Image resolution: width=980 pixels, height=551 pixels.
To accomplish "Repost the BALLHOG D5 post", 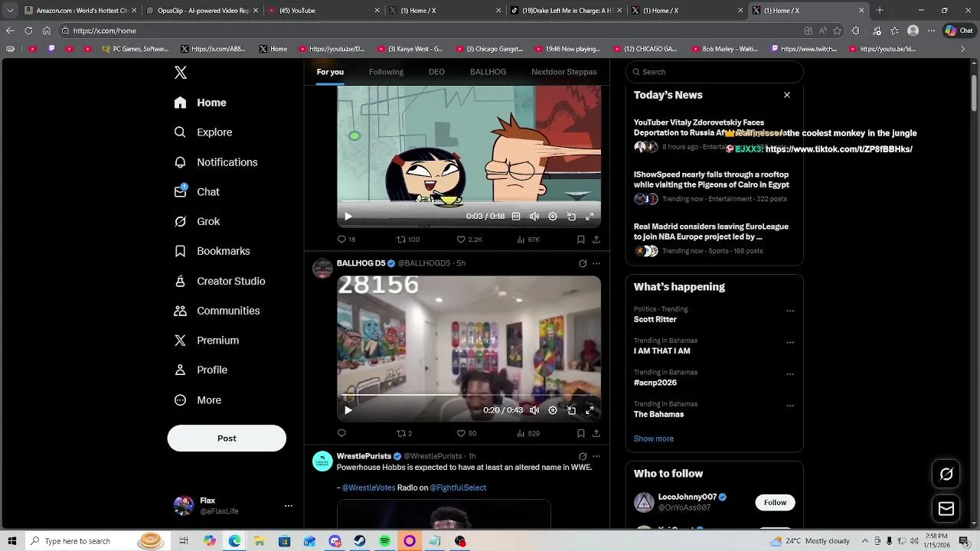I will coord(403,433).
